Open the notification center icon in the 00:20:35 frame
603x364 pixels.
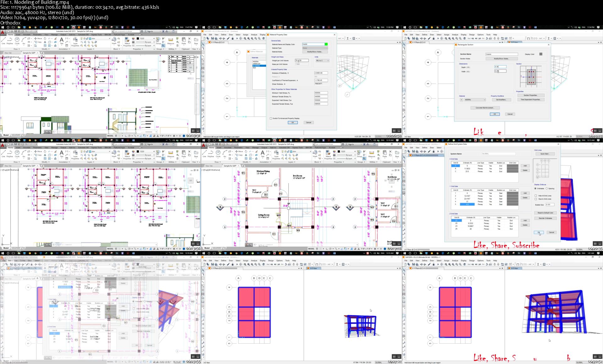pos(598,140)
